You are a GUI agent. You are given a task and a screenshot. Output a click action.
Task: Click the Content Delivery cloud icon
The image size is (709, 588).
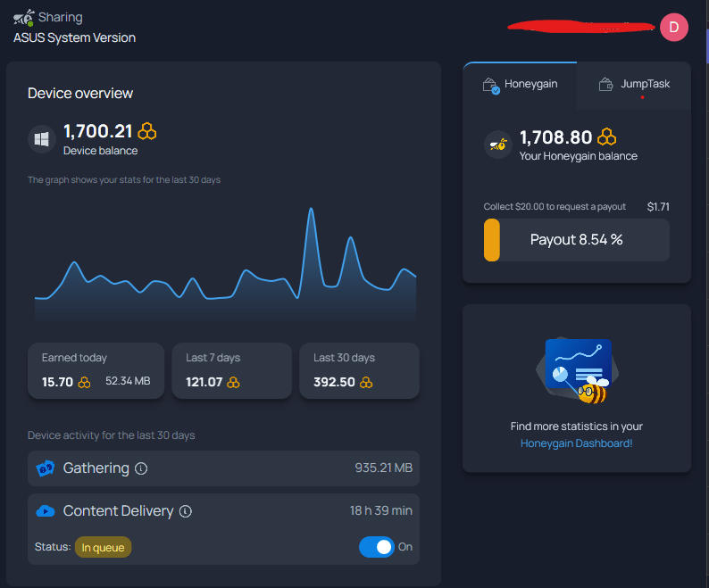[x=46, y=511]
